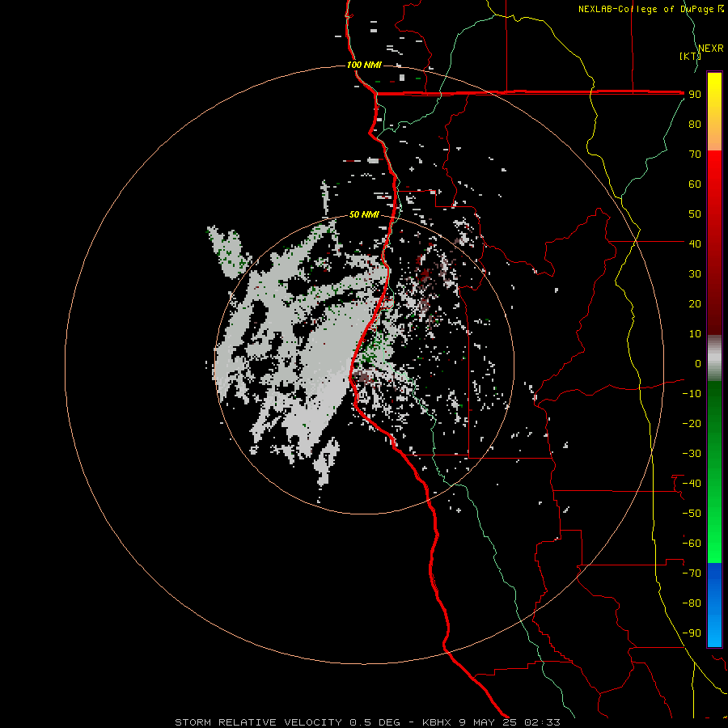The height and width of the screenshot is (728, 728).
Task: Select the 0 velocity scale label
Action: coord(698,364)
